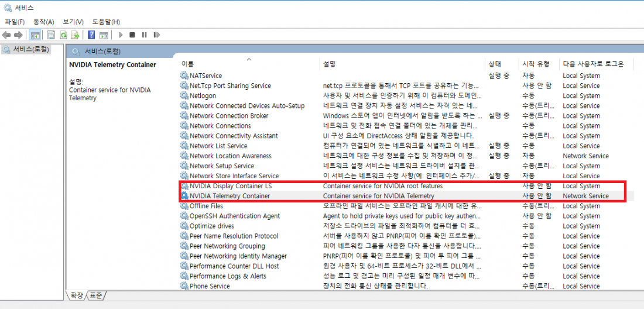Sort by the 시작 유형 column header

click(x=539, y=64)
